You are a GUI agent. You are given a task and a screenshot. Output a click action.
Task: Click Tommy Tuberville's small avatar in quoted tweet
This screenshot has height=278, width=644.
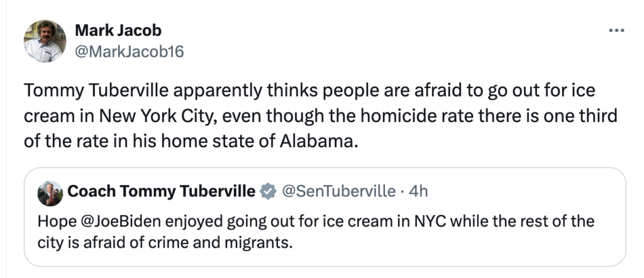coord(50,193)
